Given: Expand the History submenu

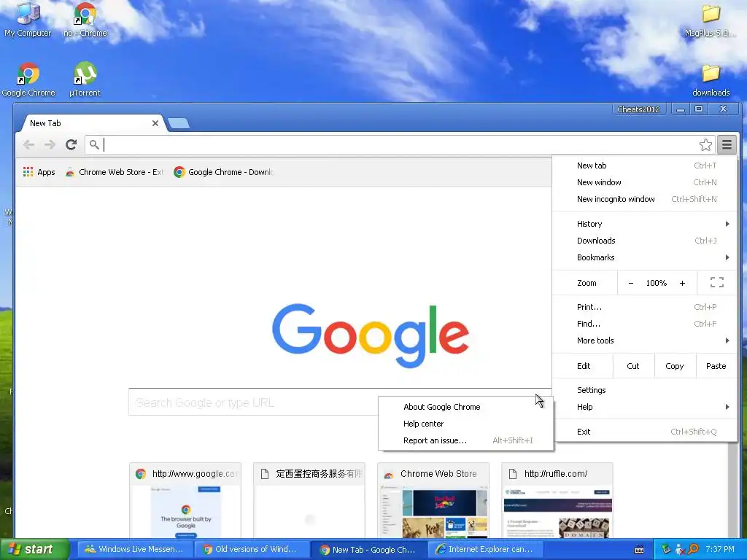Looking at the screenshot, I should tap(645, 224).
